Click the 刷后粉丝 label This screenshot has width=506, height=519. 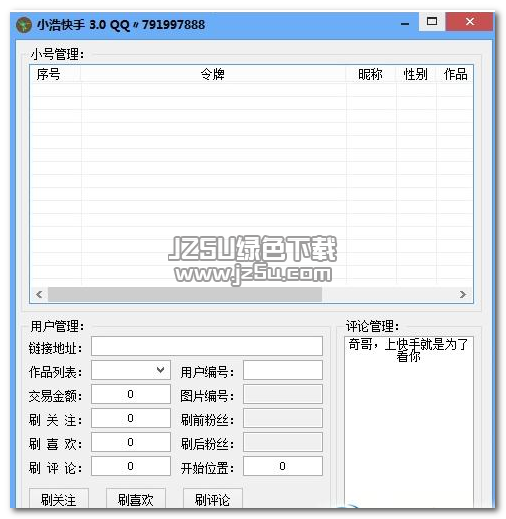click(x=207, y=444)
